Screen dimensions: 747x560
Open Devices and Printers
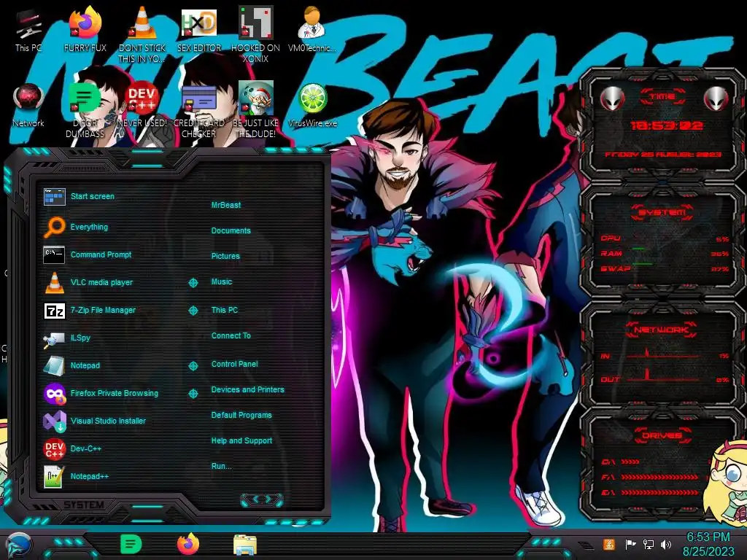(x=247, y=389)
